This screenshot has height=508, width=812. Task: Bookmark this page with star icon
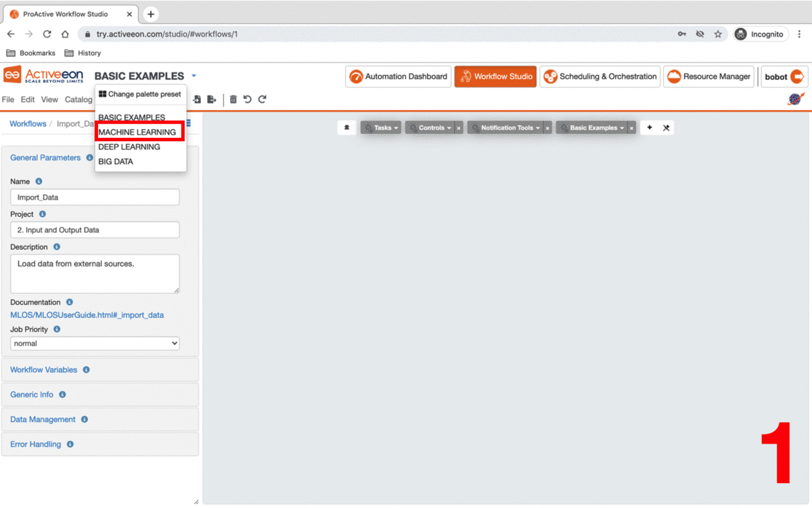pyautogui.click(x=718, y=34)
